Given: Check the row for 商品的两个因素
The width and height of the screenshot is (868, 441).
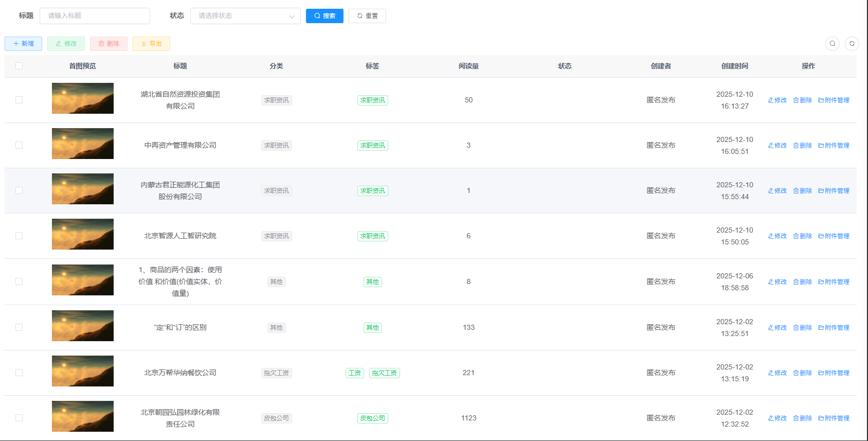Looking at the screenshot, I should point(19,281).
